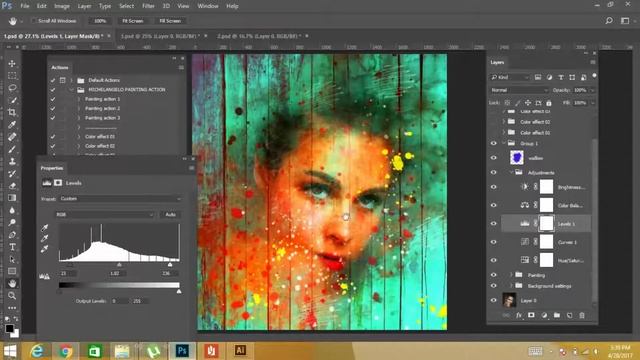
Task: Add a layer mask from Layers panel
Action: pos(531,315)
